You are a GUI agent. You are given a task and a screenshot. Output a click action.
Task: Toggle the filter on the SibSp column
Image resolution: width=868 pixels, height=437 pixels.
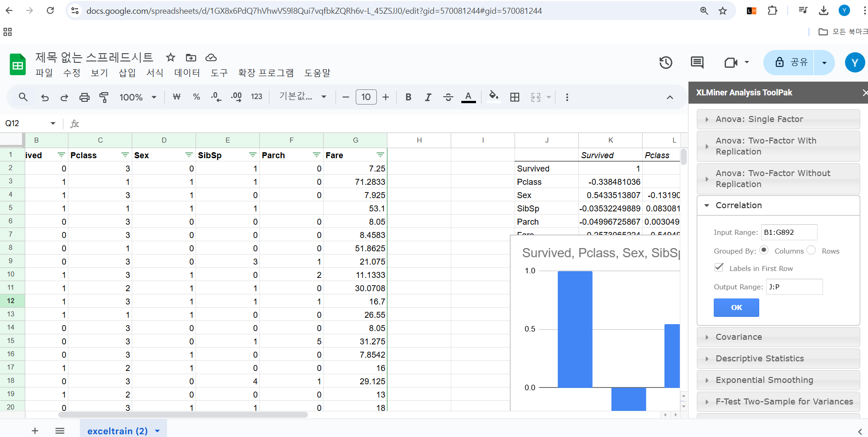252,155
